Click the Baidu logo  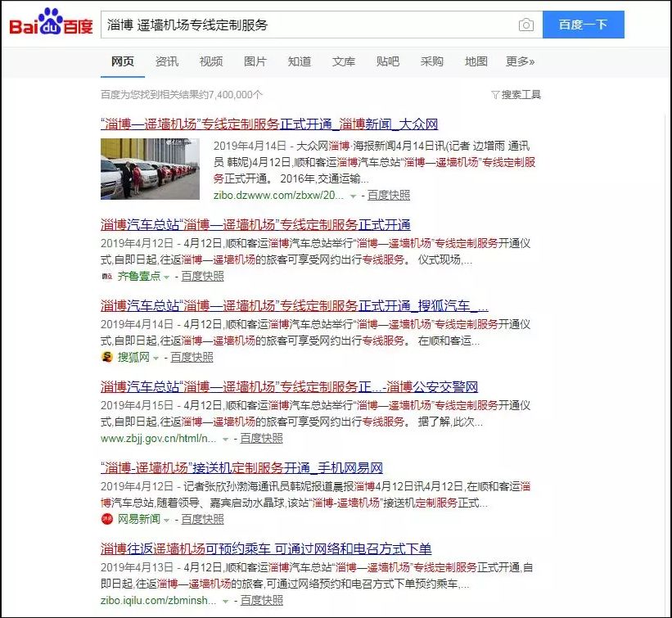pos(51,22)
